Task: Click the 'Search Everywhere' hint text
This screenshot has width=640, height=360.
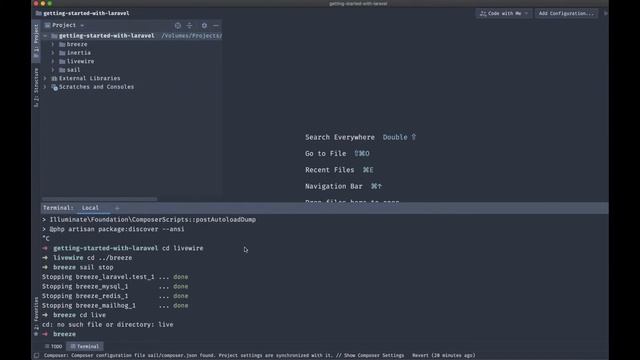Action: tap(340, 137)
